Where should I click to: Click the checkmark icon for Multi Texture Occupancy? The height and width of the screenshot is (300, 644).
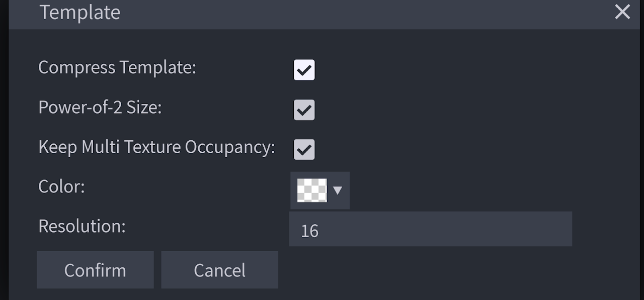point(304,150)
